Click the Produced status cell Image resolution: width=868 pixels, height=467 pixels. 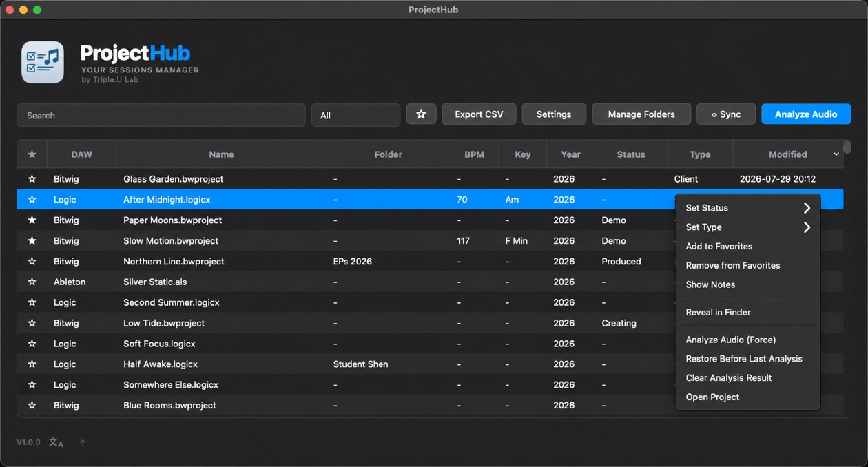coord(621,262)
